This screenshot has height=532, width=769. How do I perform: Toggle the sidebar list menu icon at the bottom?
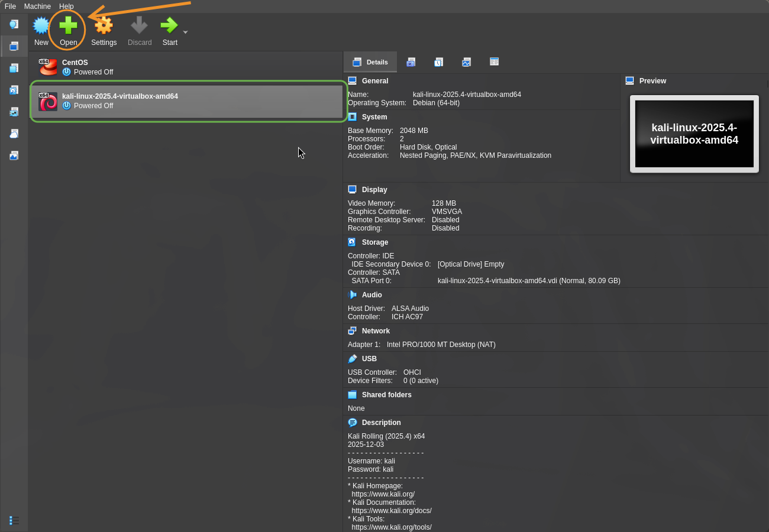tap(14, 520)
